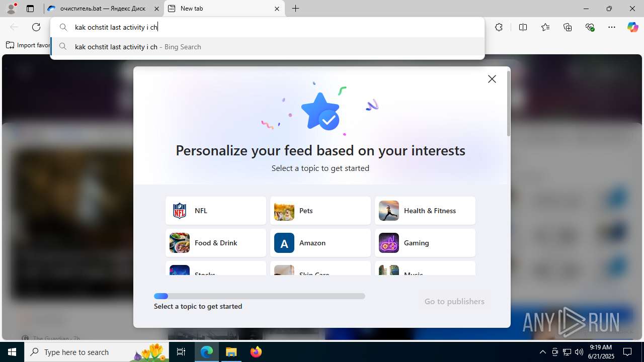Click the Gaming controller thumbnail
Image resolution: width=644 pixels, height=362 pixels.
389,243
